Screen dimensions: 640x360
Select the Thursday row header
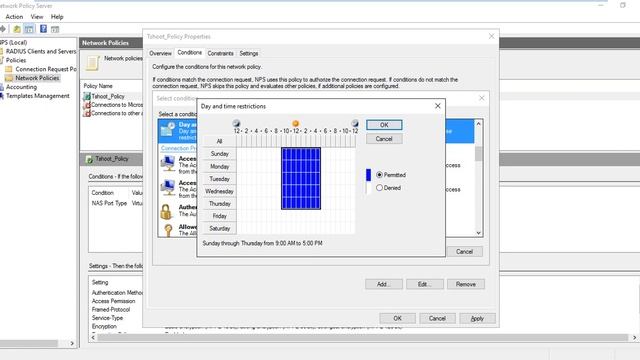(220, 204)
